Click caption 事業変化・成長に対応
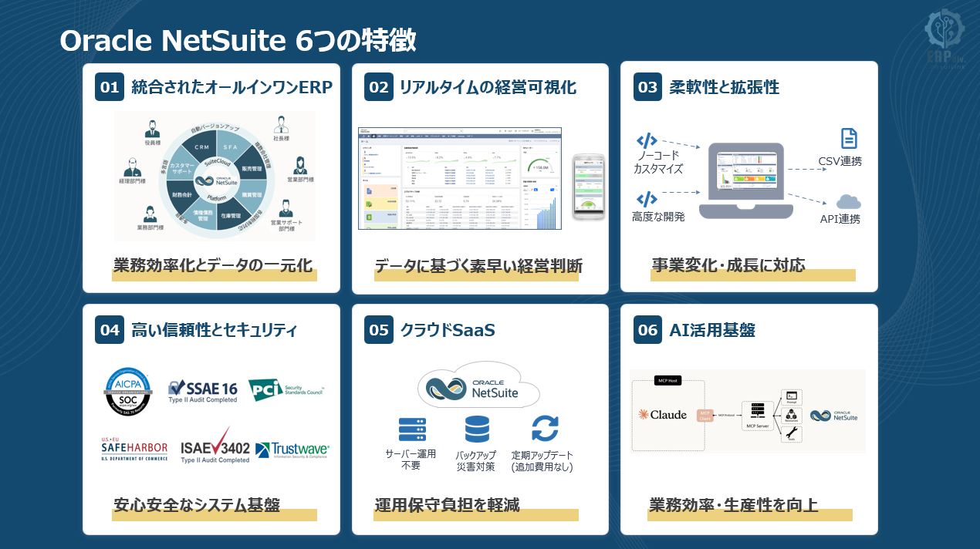Viewport: 980px width, 549px height. point(728,265)
